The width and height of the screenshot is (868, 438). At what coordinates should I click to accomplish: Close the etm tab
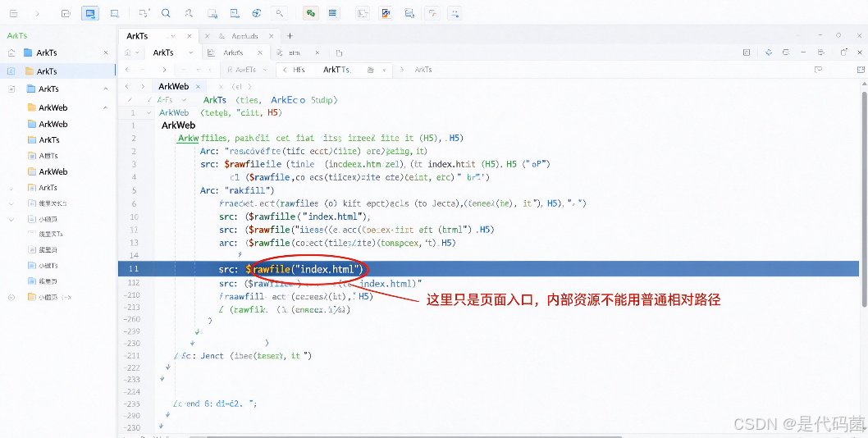coord(318,53)
